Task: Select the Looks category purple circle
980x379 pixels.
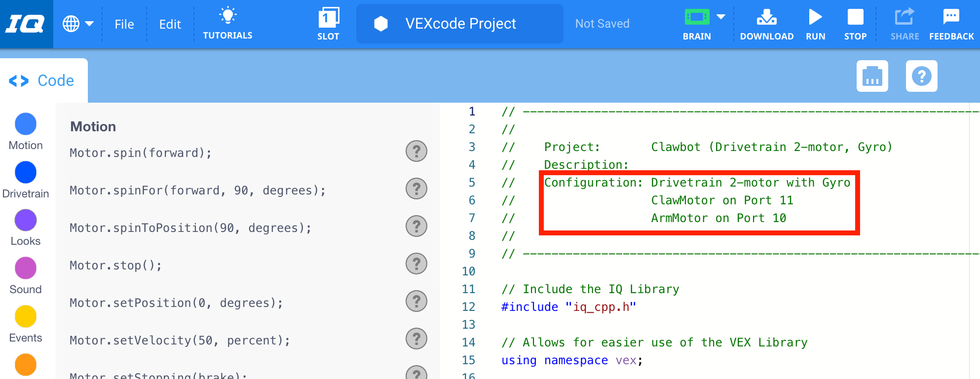Action: [x=26, y=220]
